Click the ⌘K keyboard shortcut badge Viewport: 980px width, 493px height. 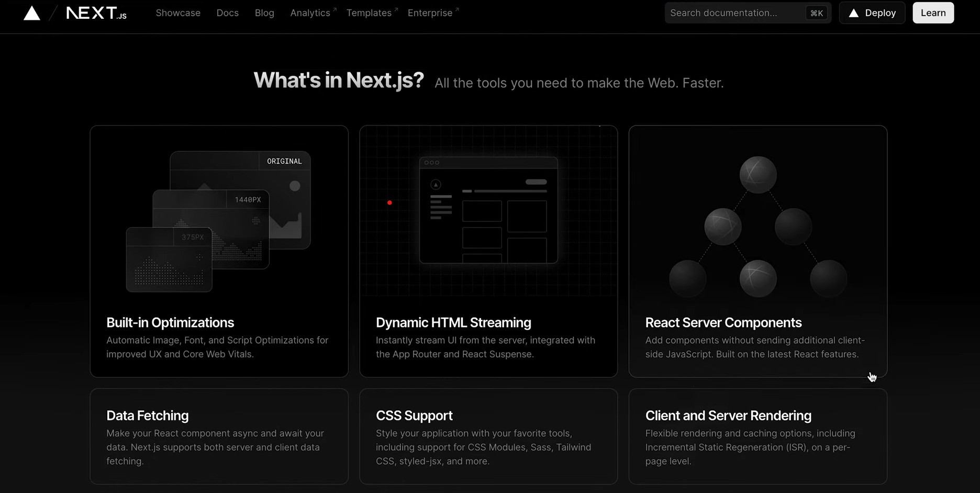(x=816, y=13)
